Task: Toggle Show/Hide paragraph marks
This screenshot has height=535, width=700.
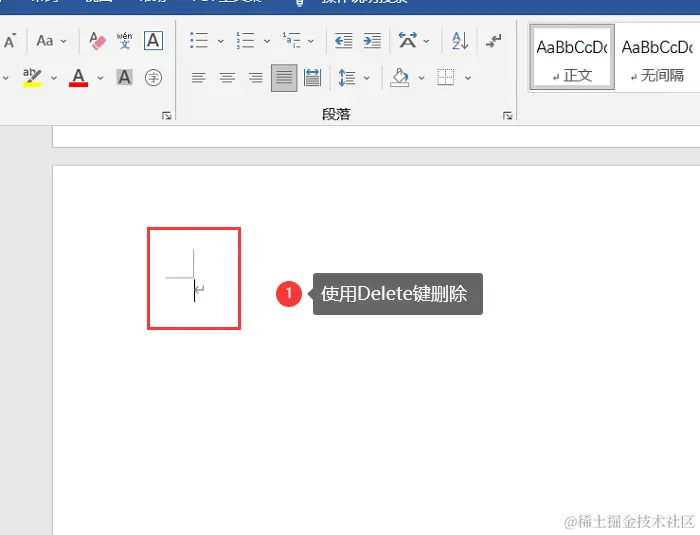Action: tap(494, 41)
